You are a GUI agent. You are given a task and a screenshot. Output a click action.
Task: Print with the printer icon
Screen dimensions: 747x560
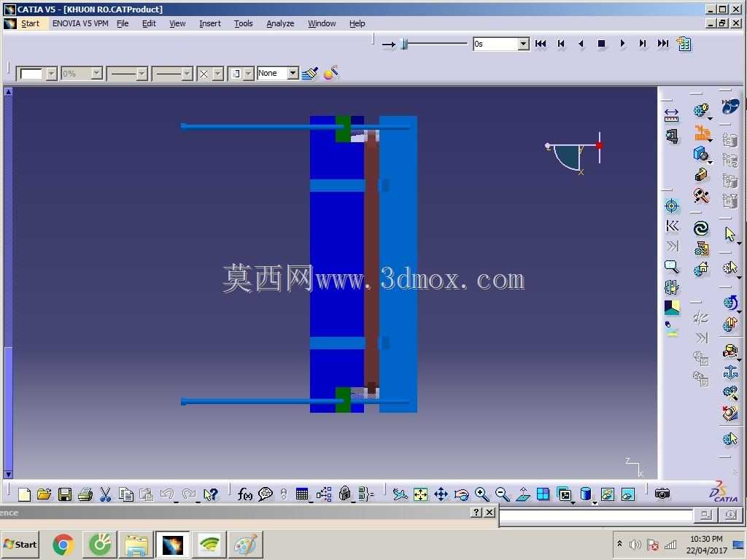point(85,494)
